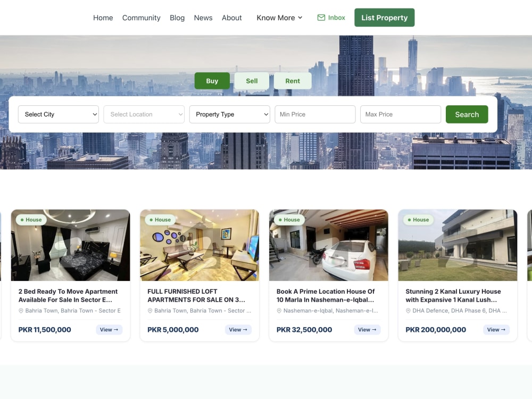Navigate to News
This screenshot has width=532, height=399.
coord(203,18)
